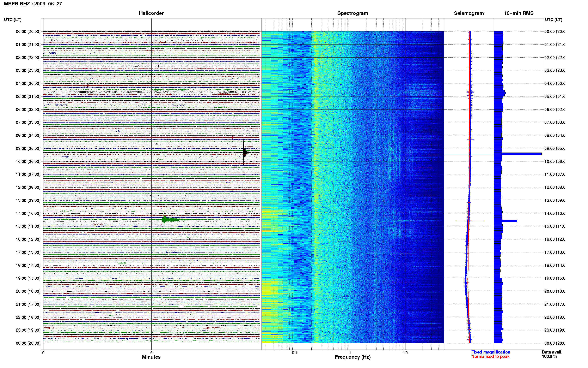Viewport: 588px width, 368px height.
Task: Click the left '00:00 (20:00)' label at top
Action: click(28, 31)
